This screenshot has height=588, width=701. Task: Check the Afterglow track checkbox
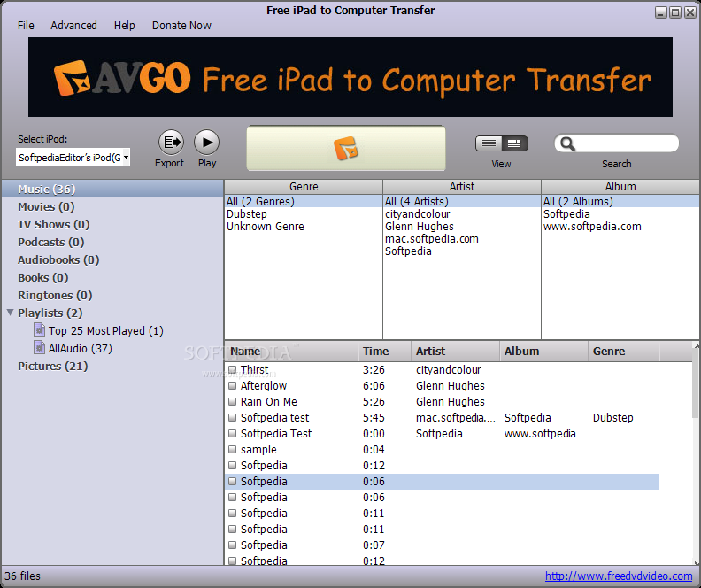[x=233, y=386]
